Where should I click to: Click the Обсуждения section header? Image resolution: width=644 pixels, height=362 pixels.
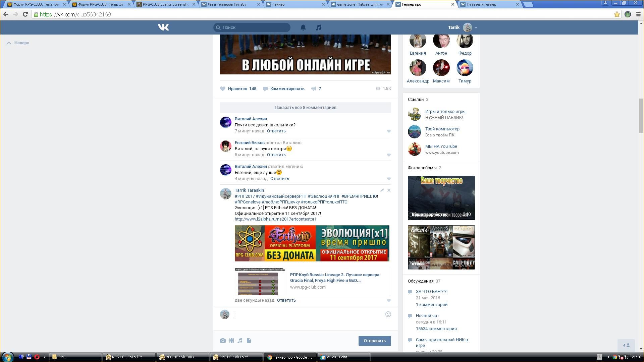(421, 281)
